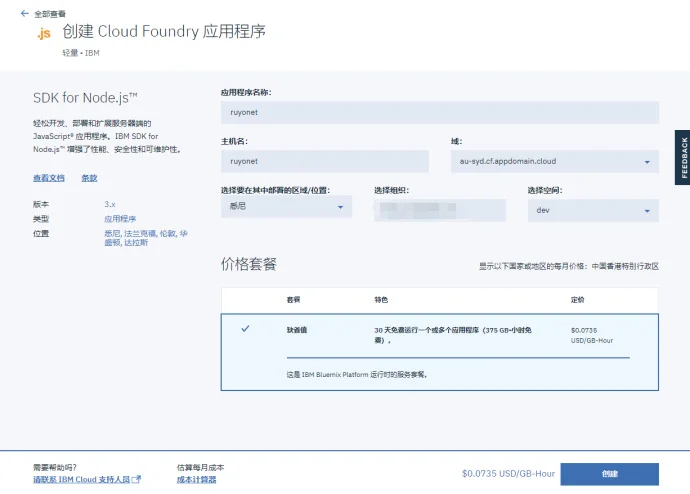This screenshot has width=690, height=494.
Task: Click the 创建 Cloud Foundry 应用程序 title
Action: pos(164,31)
